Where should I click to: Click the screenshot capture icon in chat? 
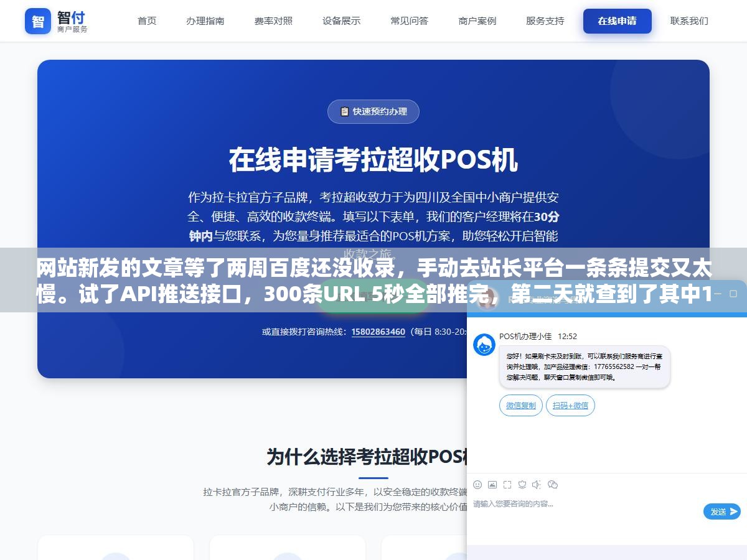pyautogui.click(x=507, y=485)
